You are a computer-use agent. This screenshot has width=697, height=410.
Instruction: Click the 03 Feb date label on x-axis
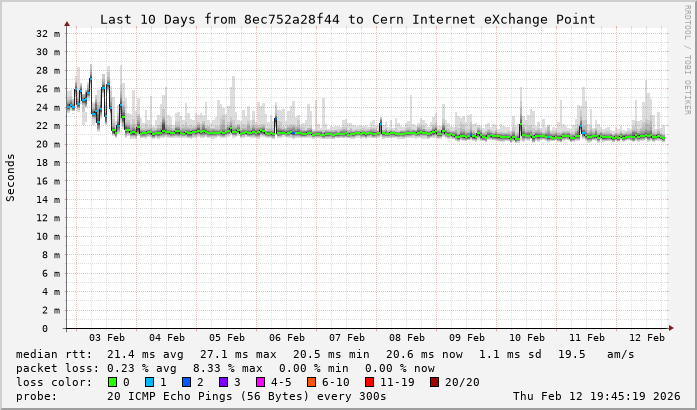pos(107,338)
